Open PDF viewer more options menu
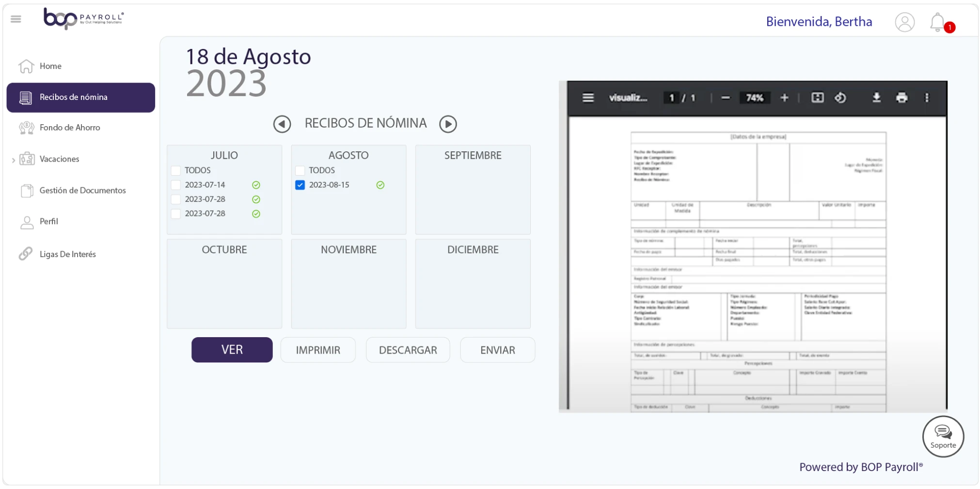The image size is (980, 489). pyautogui.click(x=927, y=98)
